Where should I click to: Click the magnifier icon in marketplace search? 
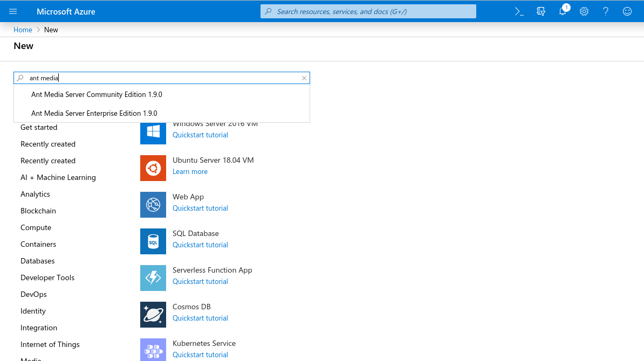(x=20, y=78)
